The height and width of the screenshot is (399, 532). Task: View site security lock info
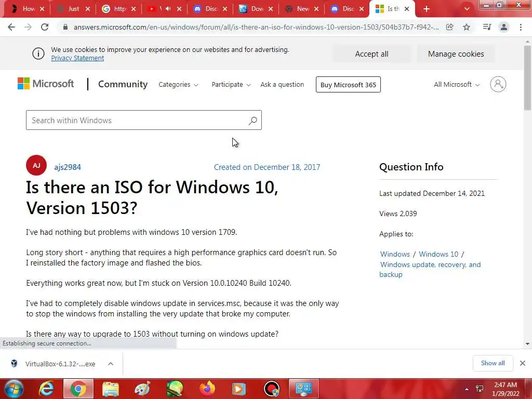[65, 27]
